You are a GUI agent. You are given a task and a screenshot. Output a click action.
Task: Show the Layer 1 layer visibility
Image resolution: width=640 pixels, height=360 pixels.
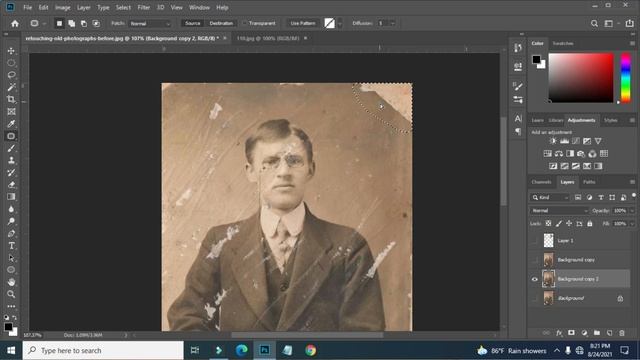click(x=535, y=241)
